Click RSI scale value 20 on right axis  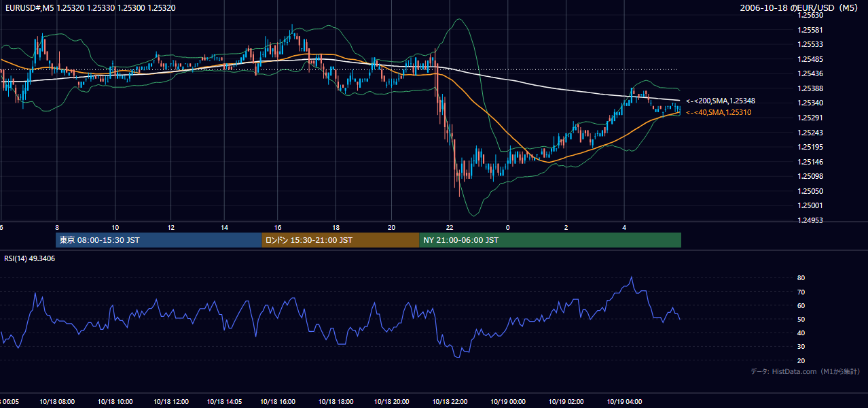[x=801, y=360]
